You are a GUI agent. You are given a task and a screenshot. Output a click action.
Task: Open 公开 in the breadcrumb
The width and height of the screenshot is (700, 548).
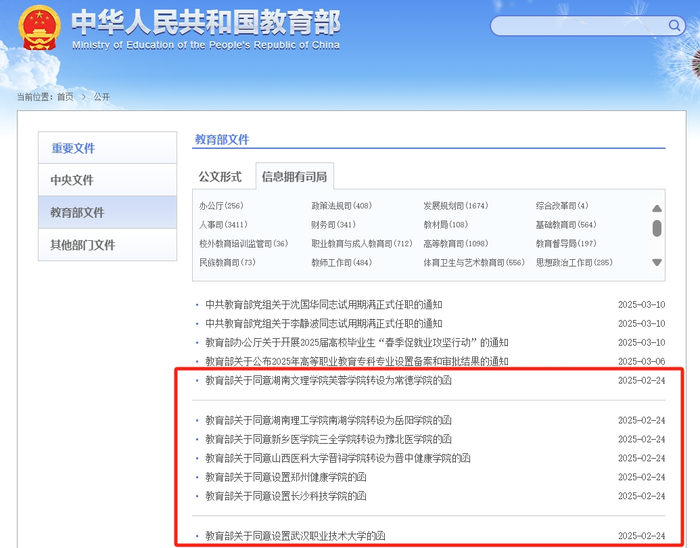102,97
